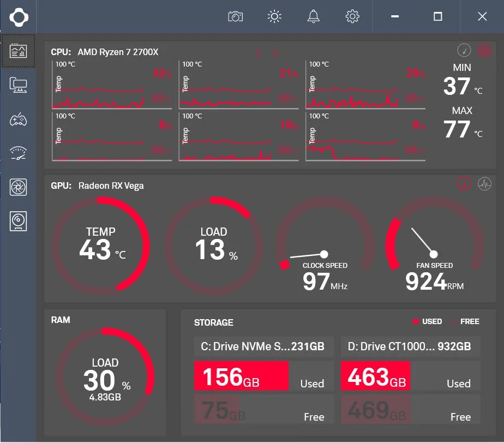This screenshot has height=443, width=504.
Task: Show the previous CPU graphs page arrow
Action: tap(258, 53)
